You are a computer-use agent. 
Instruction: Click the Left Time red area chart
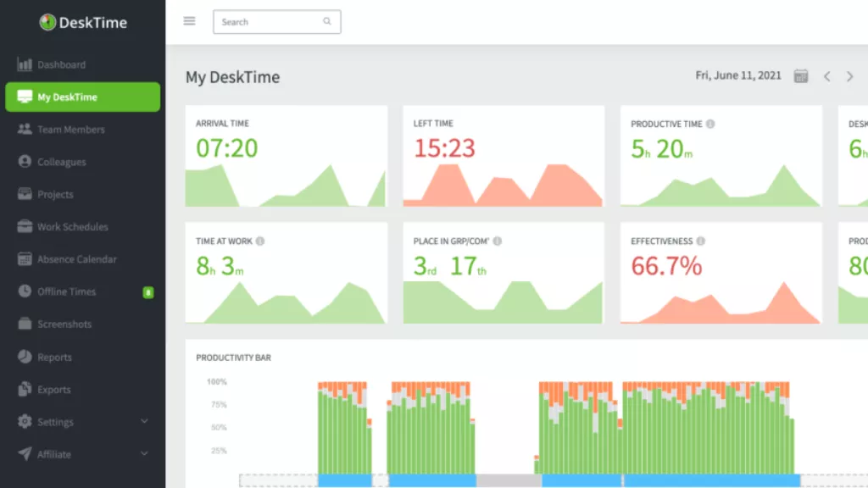tap(503, 186)
